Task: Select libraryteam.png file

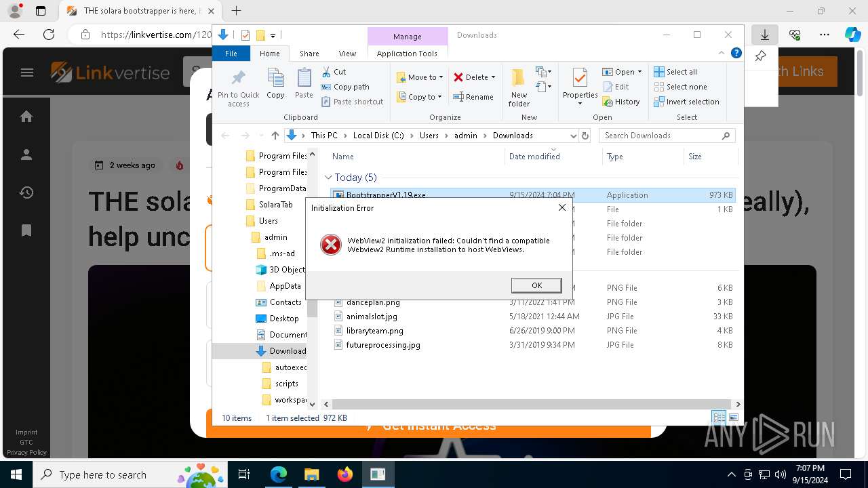Action: click(374, 331)
